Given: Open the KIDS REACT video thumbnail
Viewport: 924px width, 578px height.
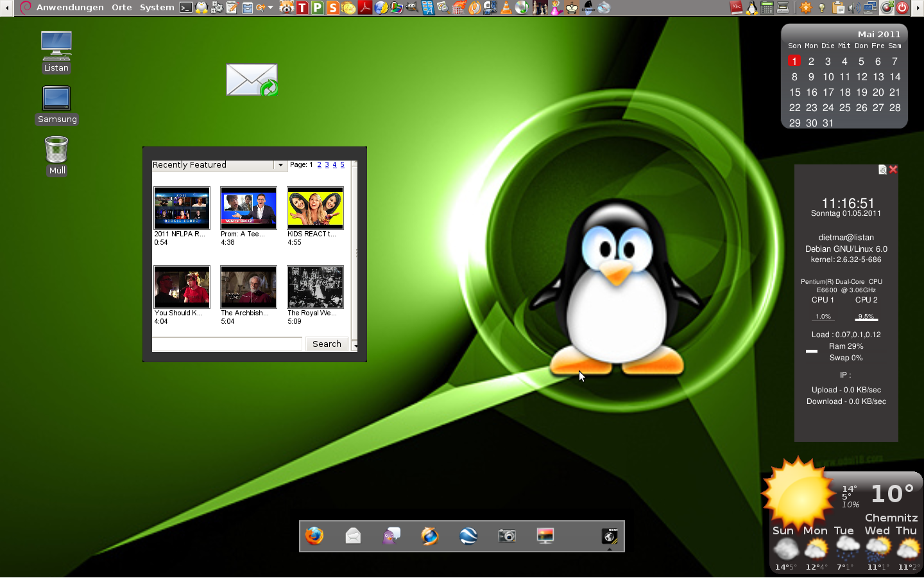Looking at the screenshot, I should click(315, 208).
